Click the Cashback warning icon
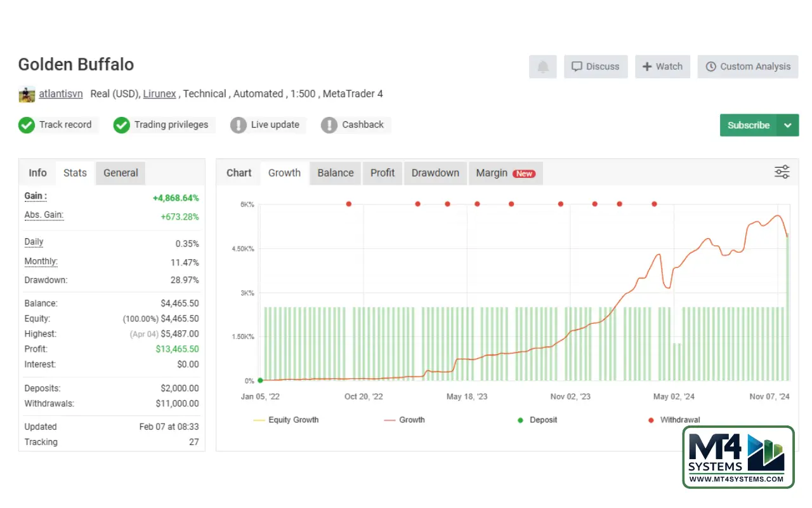 pyautogui.click(x=329, y=125)
